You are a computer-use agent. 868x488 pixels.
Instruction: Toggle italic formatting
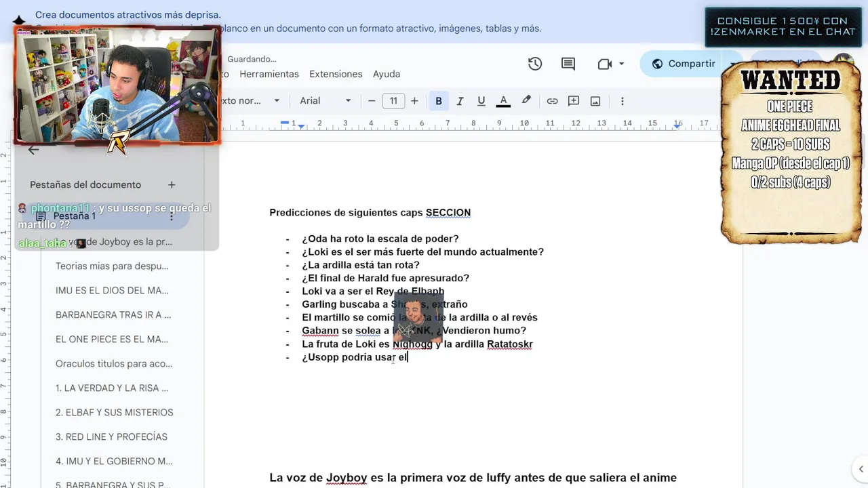coord(460,101)
